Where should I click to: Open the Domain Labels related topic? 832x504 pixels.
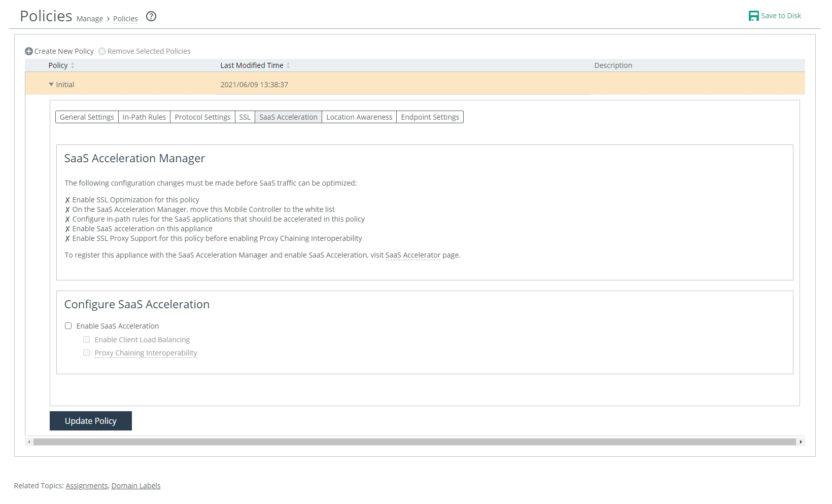point(136,486)
